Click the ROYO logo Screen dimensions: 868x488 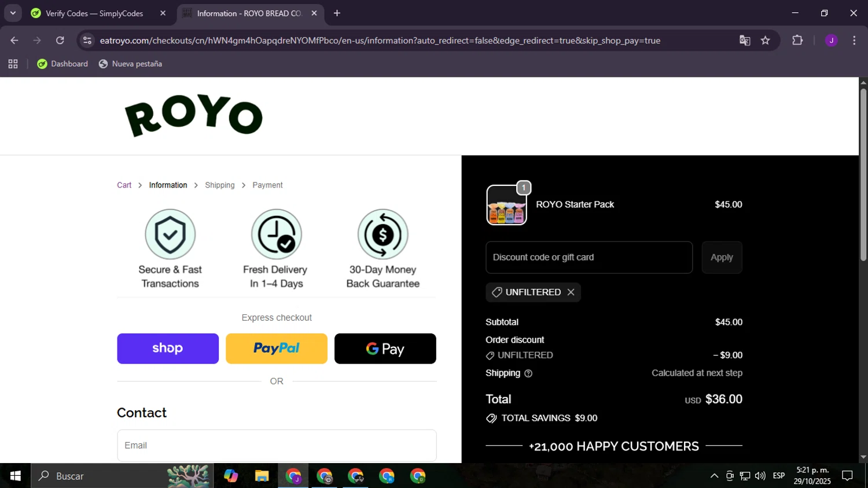pyautogui.click(x=194, y=116)
